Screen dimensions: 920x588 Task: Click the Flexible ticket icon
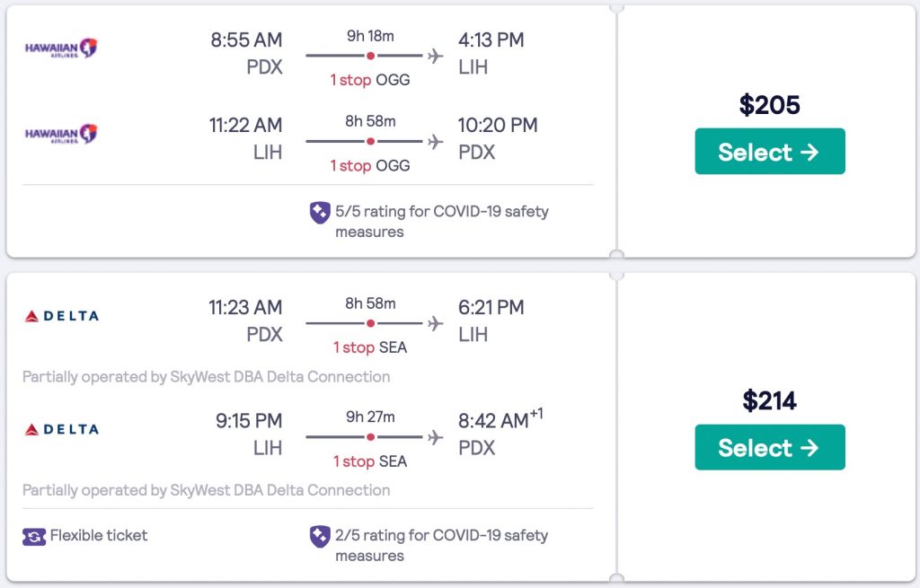click(33, 536)
